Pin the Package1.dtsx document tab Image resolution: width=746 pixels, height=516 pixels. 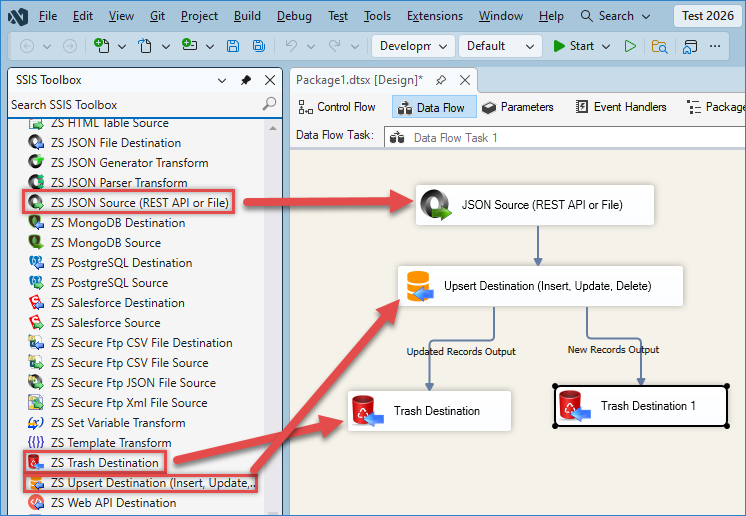coord(441,80)
